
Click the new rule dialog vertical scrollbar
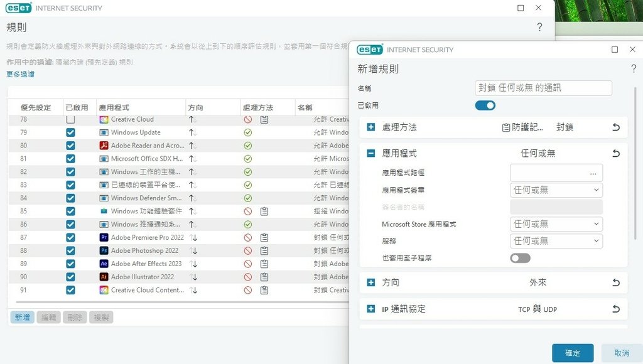tap(635, 164)
